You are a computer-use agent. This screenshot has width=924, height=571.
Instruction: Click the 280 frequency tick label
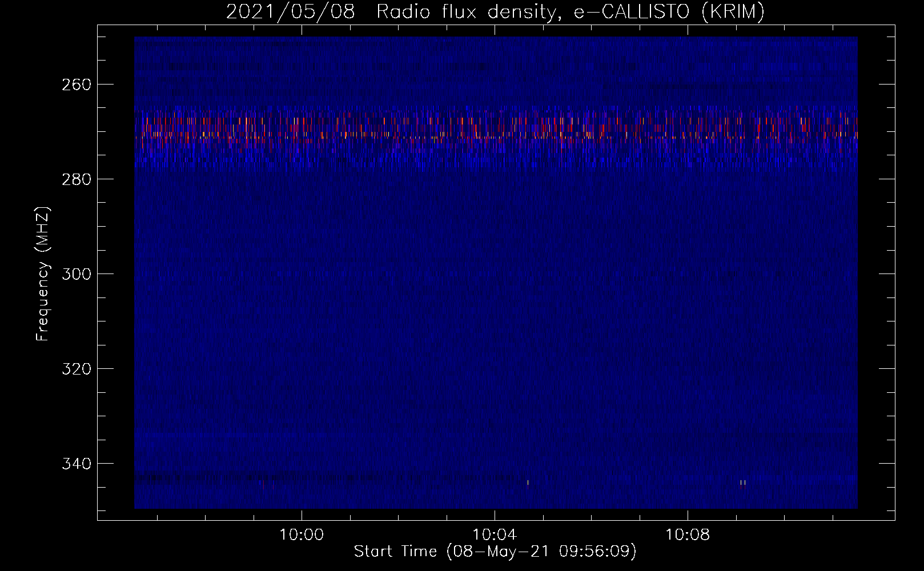76,179
